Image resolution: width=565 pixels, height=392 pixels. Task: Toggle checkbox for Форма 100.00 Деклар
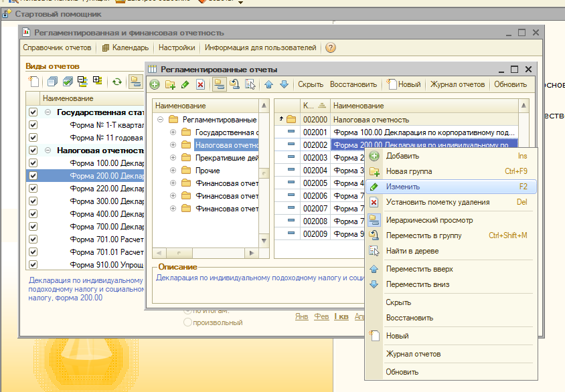point(33,163)
